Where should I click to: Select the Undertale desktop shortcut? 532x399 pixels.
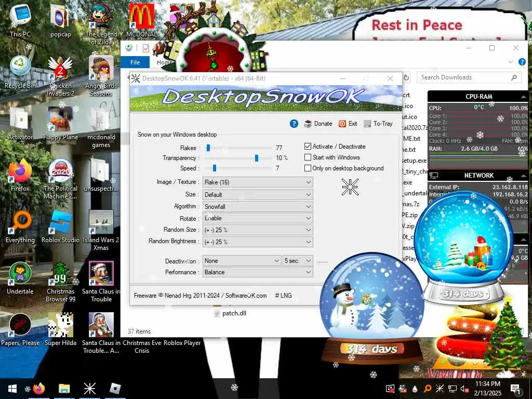pos(20,278)
